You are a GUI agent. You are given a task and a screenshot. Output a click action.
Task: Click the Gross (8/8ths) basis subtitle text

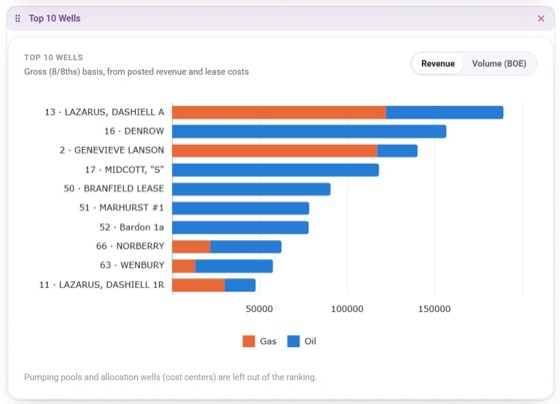tap(136, 72)
